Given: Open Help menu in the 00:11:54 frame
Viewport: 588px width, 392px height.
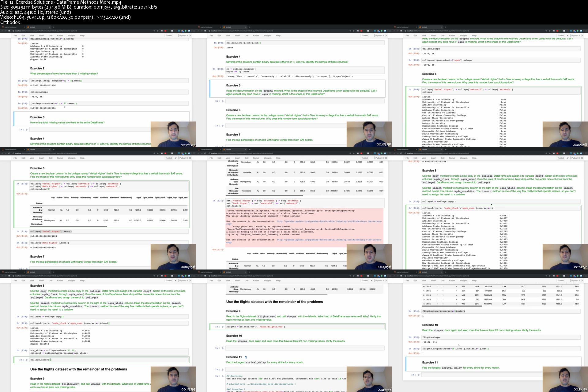Looking at the screenshot, I should [x=474, y=158].
